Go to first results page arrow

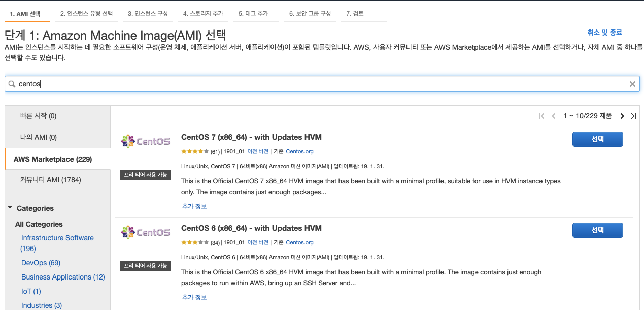coord(541,116)
